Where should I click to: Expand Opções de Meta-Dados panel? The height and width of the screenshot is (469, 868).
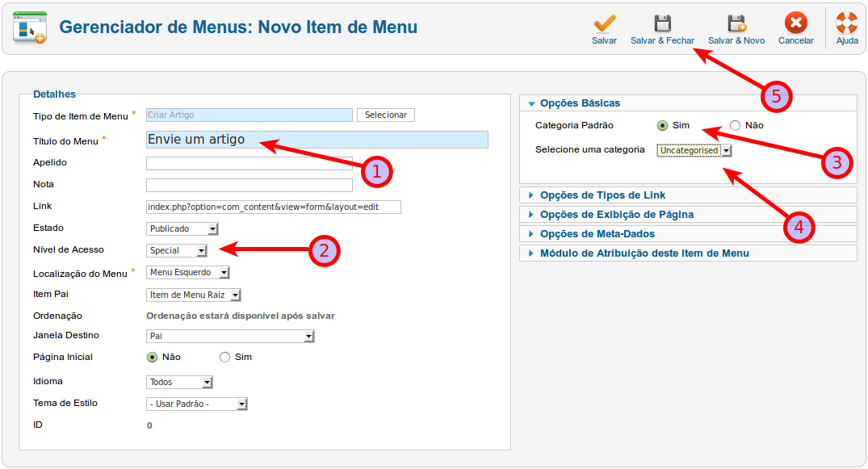[597, 234]
